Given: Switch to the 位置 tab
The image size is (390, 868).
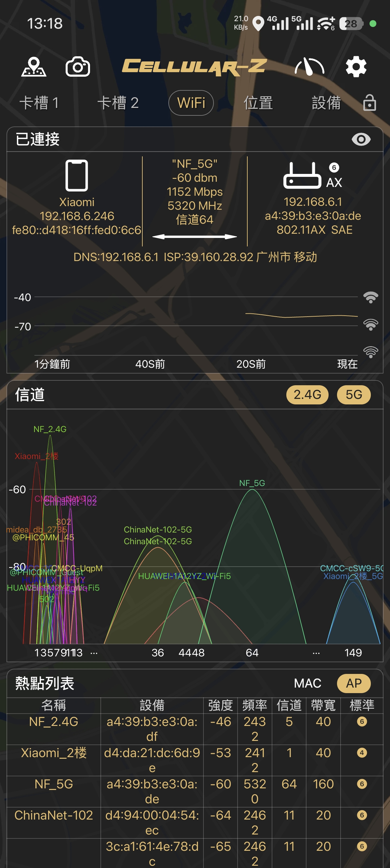Looking at the screenshot, I should 258,103.
